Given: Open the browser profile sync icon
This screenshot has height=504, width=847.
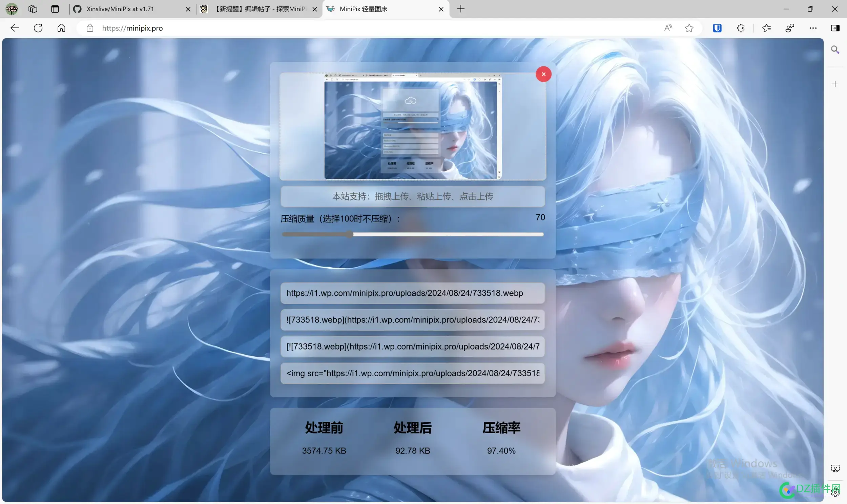Looking at the screenshot, I should tap(790, 28).
